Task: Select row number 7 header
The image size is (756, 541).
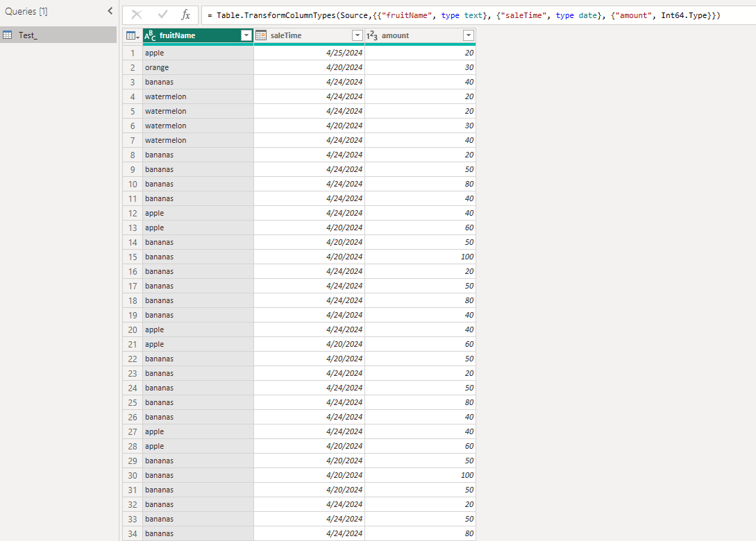Action: pyautogui.click(x=133, y=140)
